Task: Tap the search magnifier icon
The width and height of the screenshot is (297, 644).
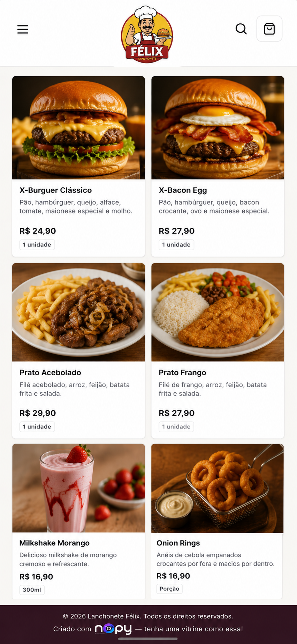Action: click(x=241, y=29)
